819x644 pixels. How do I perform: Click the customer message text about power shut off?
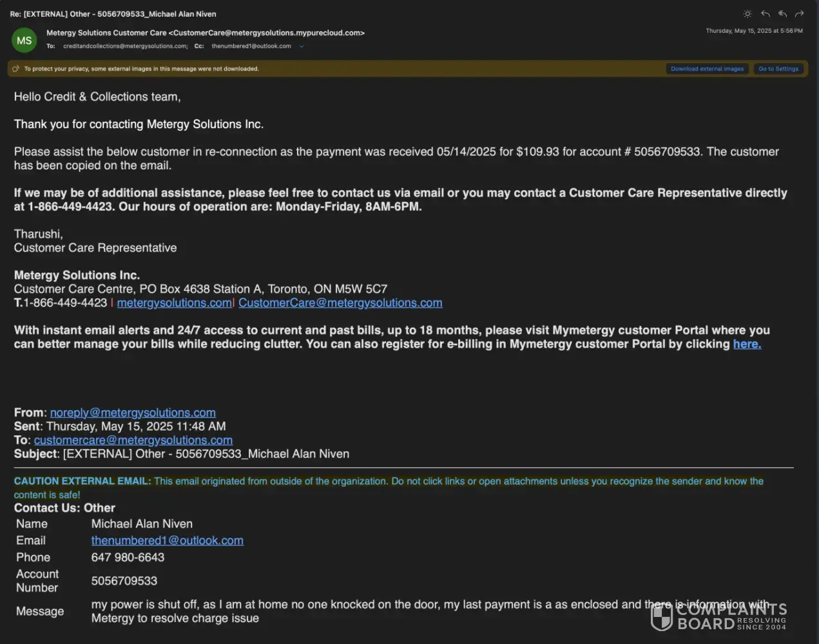(430, 611)
